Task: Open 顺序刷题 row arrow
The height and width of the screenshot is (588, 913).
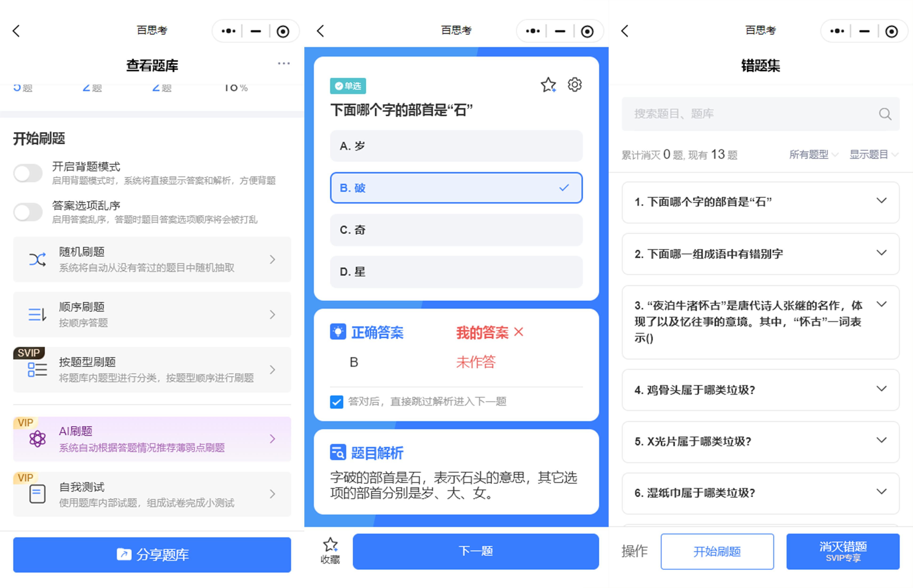Action: 272,315
